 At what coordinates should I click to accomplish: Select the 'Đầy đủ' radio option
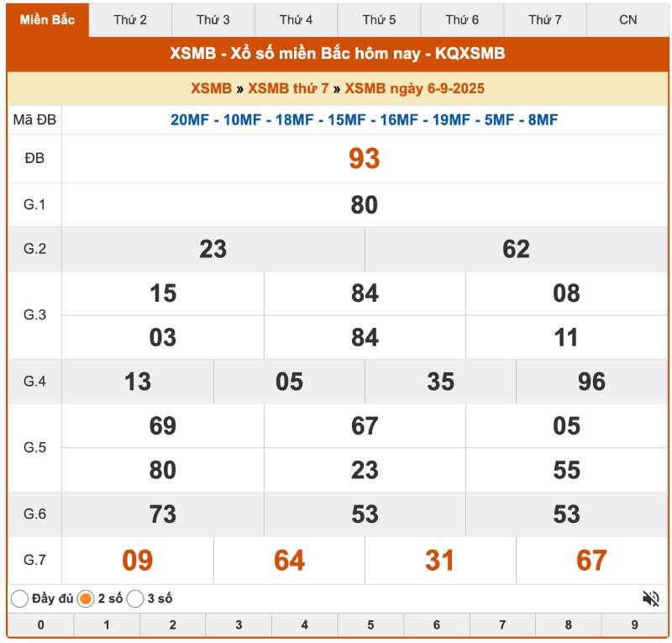pyautogui.click(x=19, y=599)
